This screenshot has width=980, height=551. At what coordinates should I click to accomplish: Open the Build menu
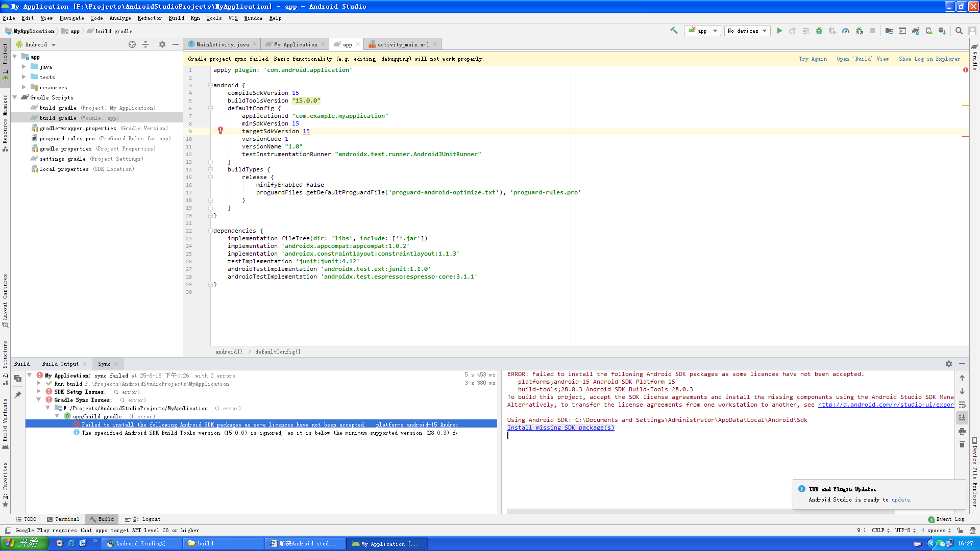tap(176, 18)
